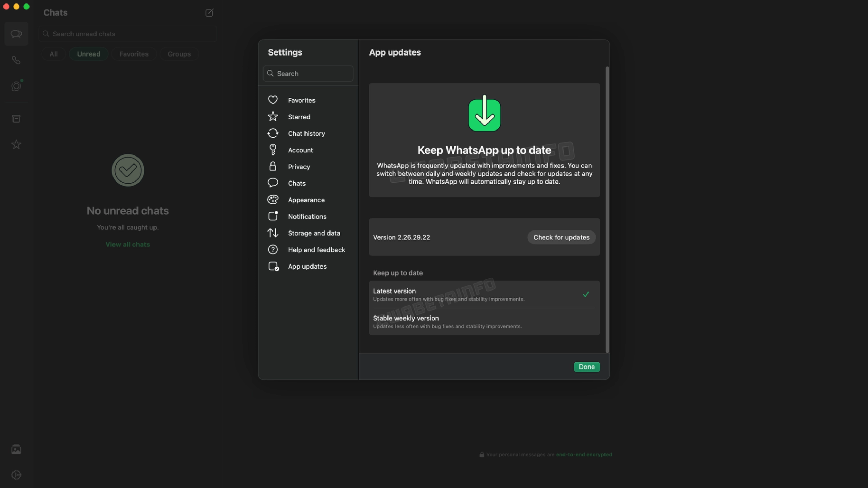
Task: Click the App updates icon in Settings list
Action: click(274, 266)
